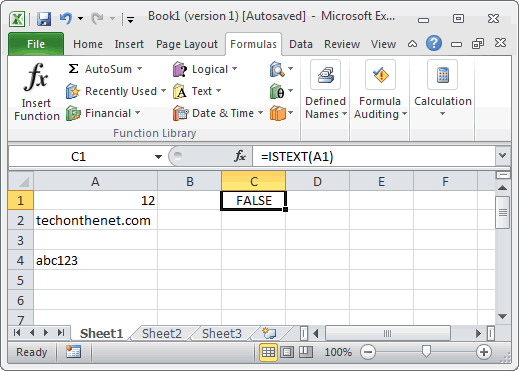Viewport: 519px width, 371px height.
Task: Select cell A4 abc123
Action: click(95, 260)
